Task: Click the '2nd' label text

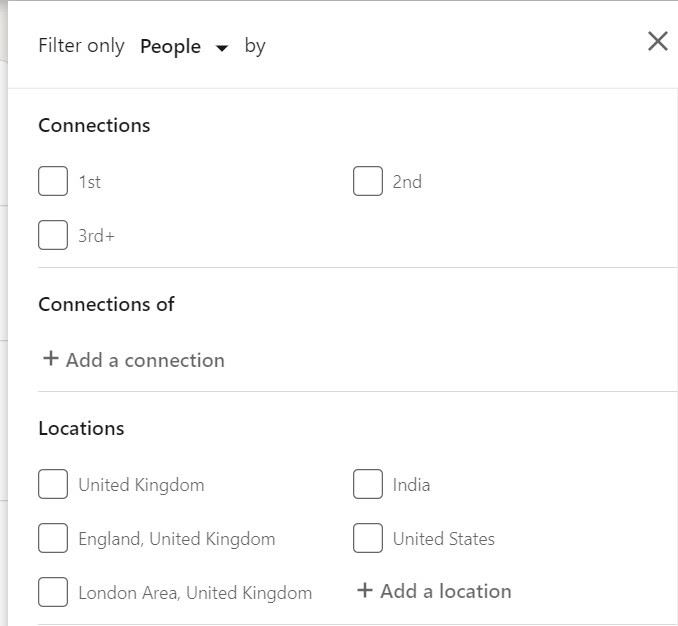Action: (407, 182)
